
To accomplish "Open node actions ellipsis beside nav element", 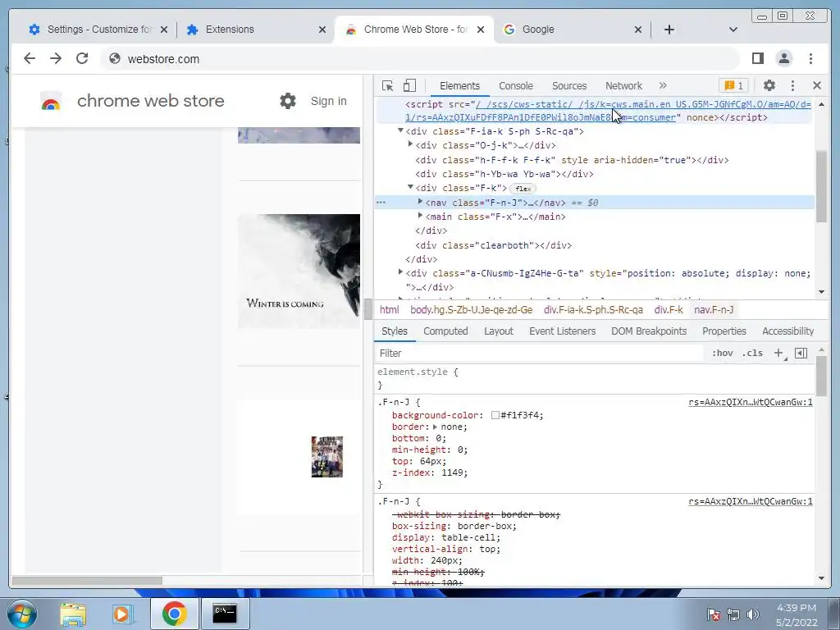I will point(381,203).
